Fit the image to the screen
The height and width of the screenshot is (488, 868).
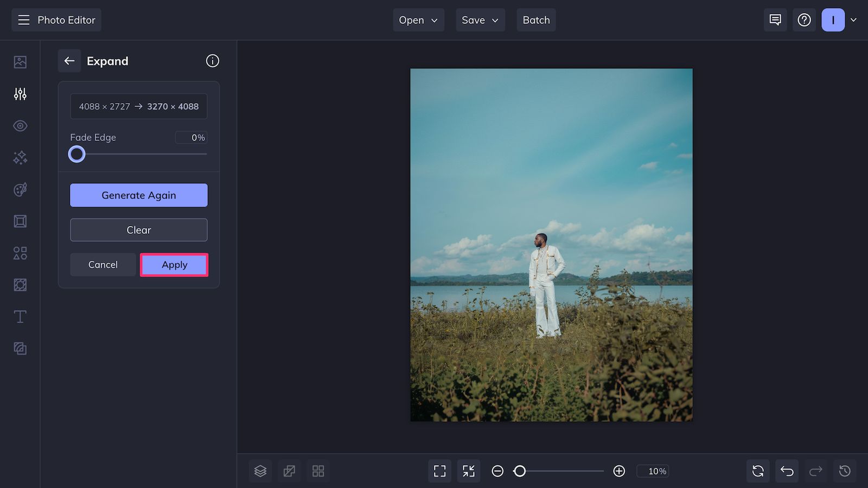pyautogui.click(x=439, y=471)
